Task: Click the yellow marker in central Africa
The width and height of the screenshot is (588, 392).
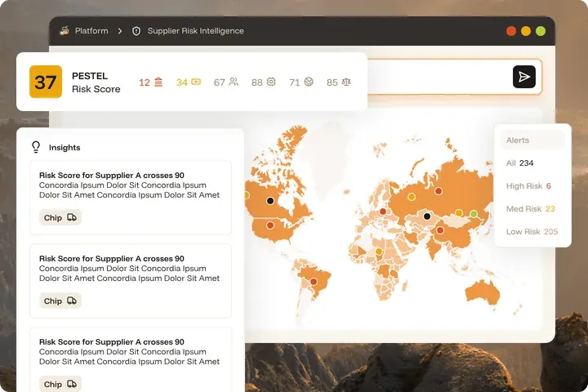Action: pos(379,252)
